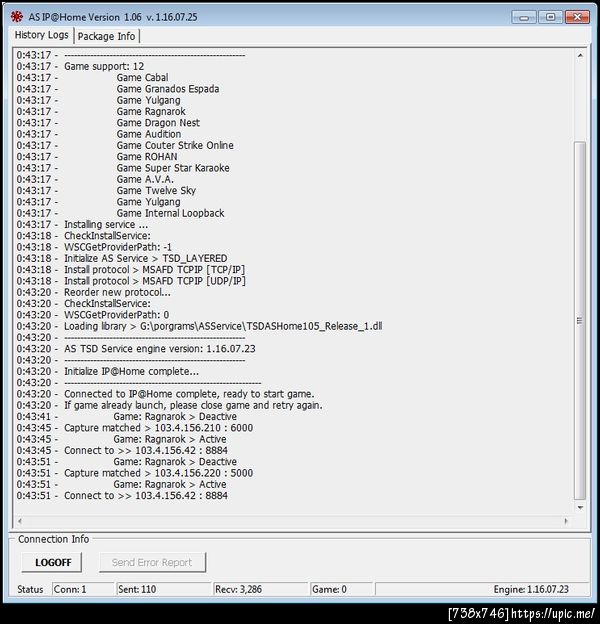The height and width of the screenshot is (624, 600).
Task: Click the log scroll down arrow
Action: [580, 507]
